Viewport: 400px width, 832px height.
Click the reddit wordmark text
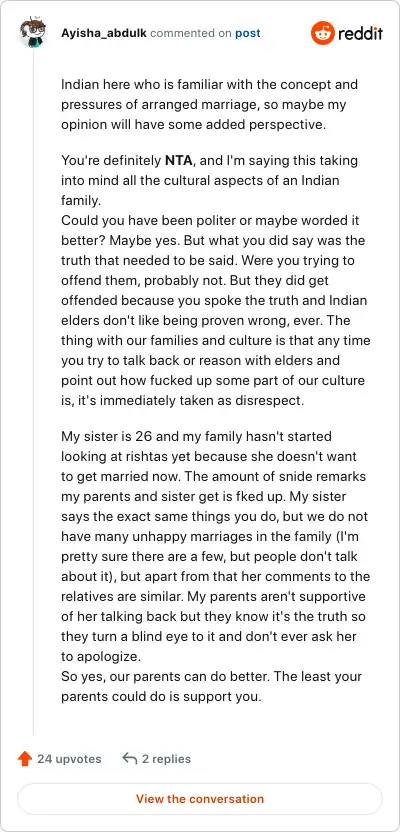[360, 34]
